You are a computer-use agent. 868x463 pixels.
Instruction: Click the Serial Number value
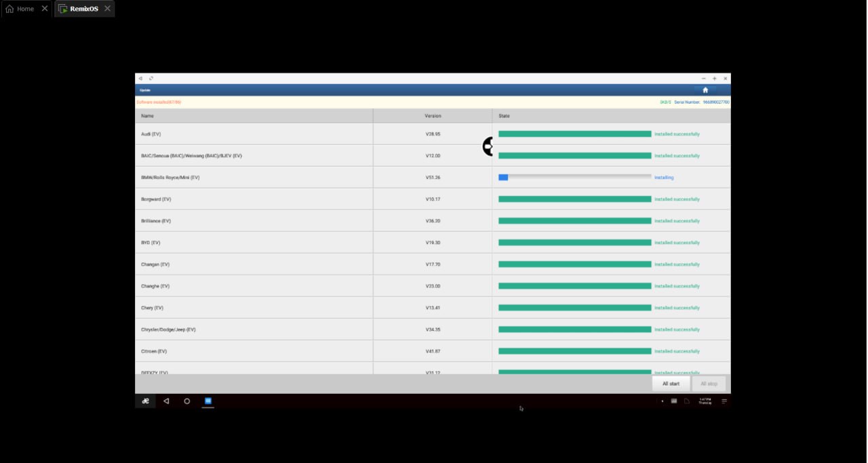[x=716, y=102]
